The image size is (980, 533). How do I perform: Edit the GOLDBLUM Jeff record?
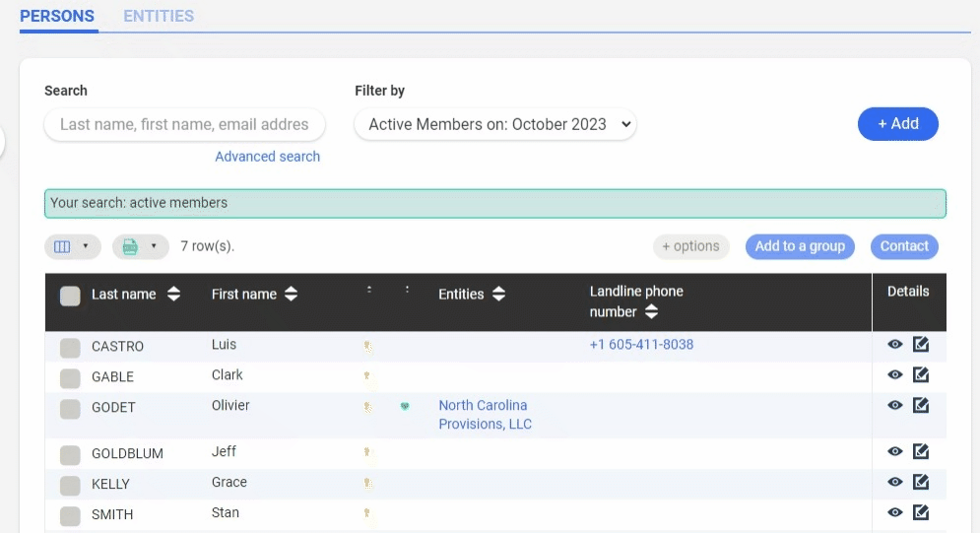click(x=921, y=451)
